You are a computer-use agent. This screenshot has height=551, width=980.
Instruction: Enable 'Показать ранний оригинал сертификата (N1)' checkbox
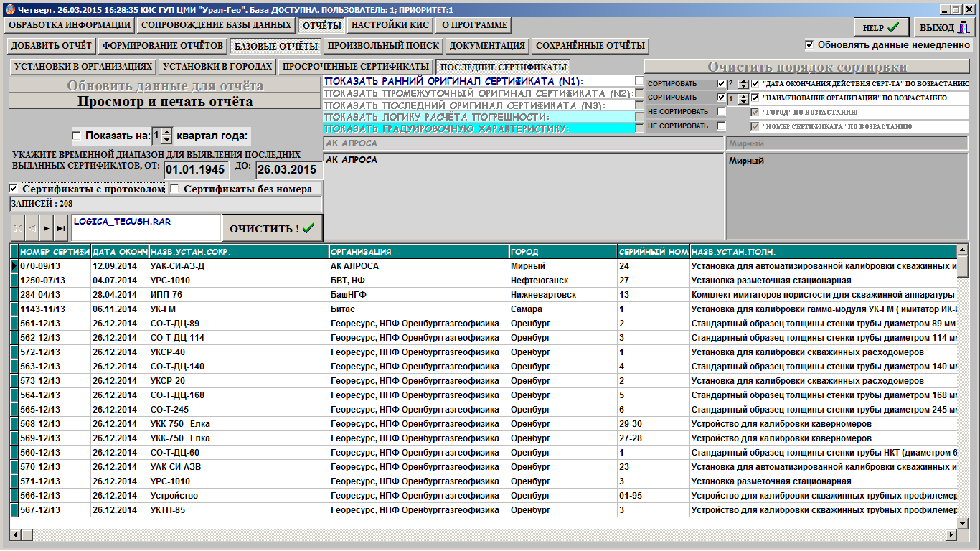pyautogui.click(x=639, y=81)
